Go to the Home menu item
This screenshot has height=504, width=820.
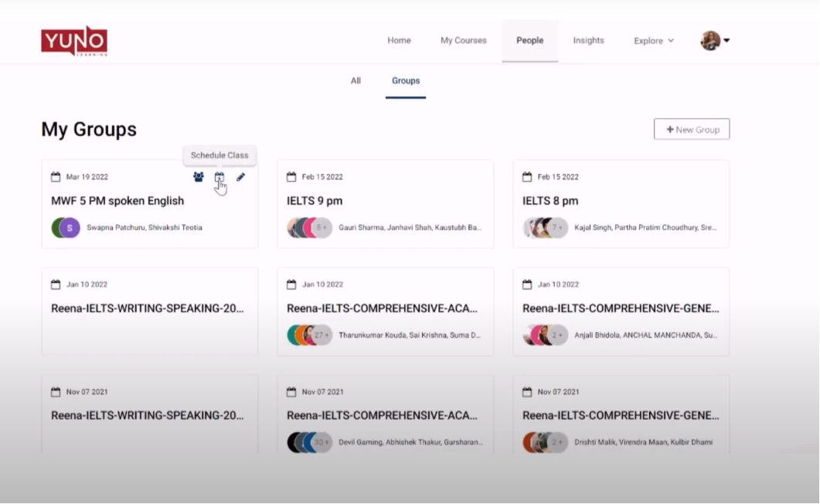399,41
